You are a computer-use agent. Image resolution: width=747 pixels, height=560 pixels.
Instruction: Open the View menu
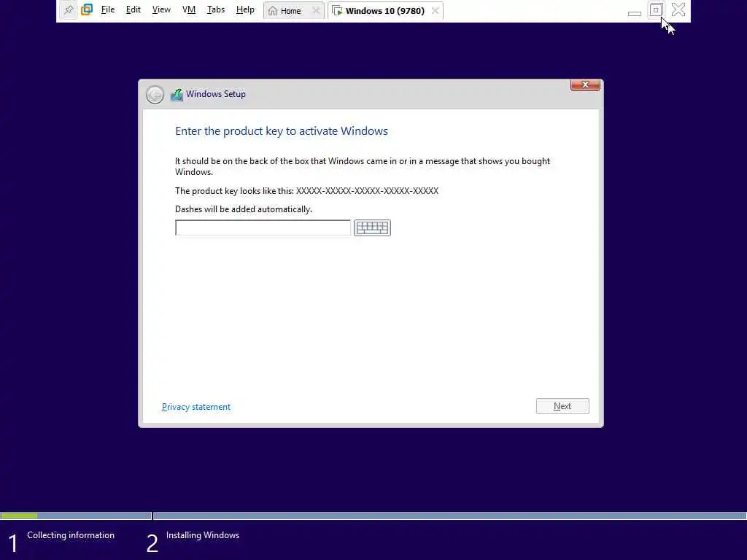click(161, 9)
